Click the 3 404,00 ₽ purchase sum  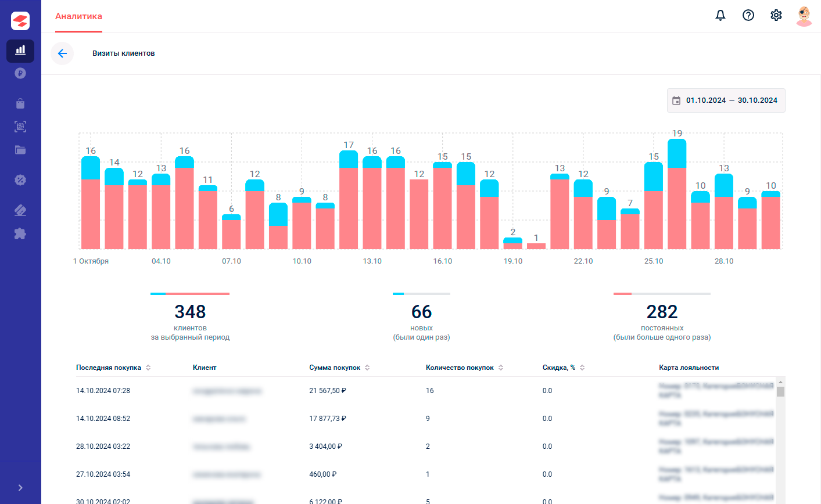point(326,447)
